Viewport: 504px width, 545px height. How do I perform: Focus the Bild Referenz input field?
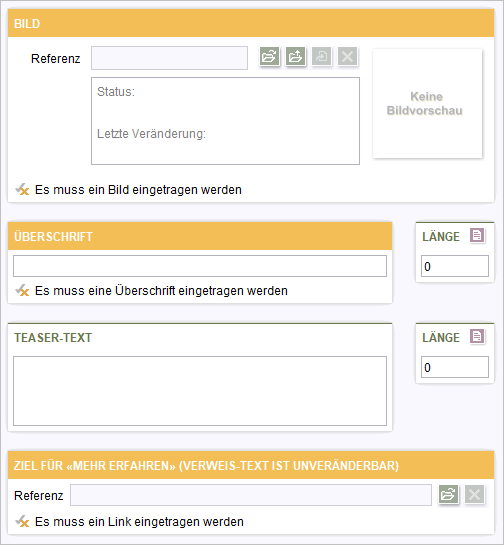(169, 58)
